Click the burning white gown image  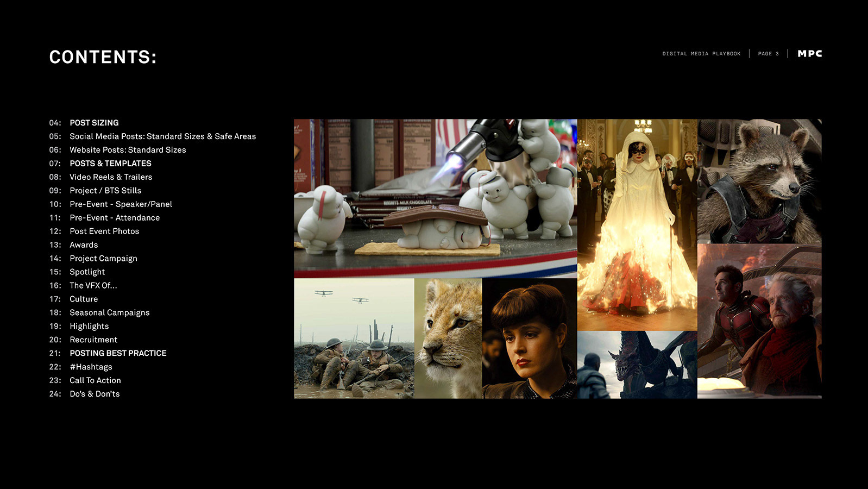(x=637, y=225)
